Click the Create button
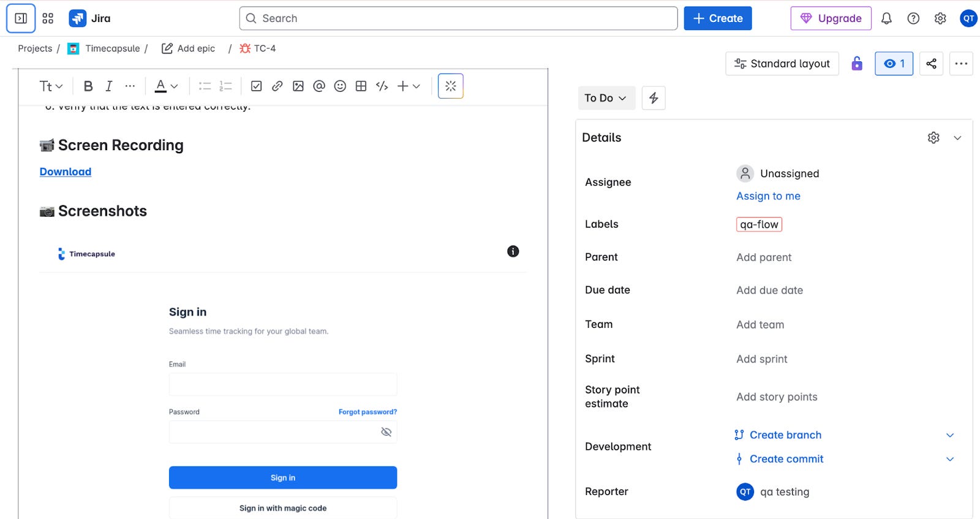The width and height of the screenshot is (980, 519). click(x=718, y=18)
